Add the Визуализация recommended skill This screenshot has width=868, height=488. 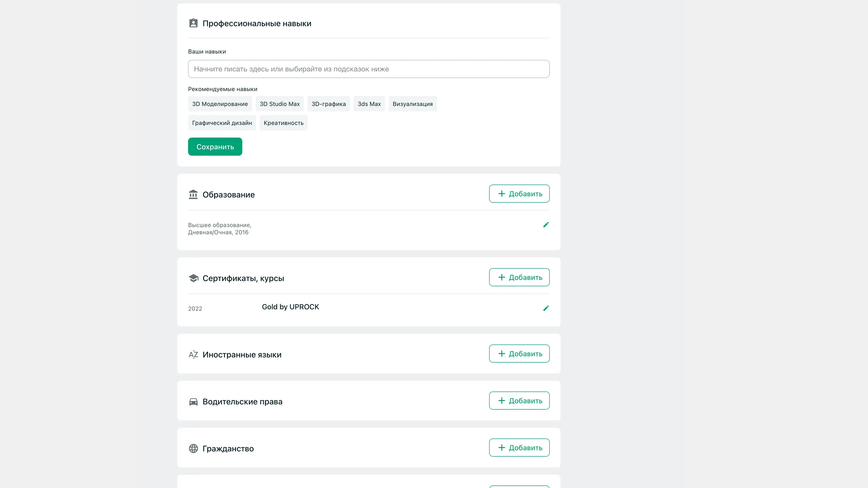click(x=413, y=104)
